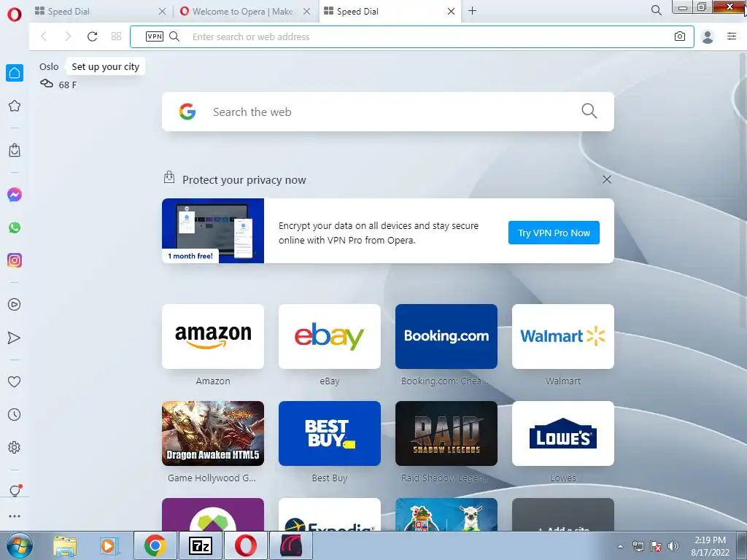Open Settings gear in sidebar
Viewport: 747px width, 560px height.
(x=15, y=447)
